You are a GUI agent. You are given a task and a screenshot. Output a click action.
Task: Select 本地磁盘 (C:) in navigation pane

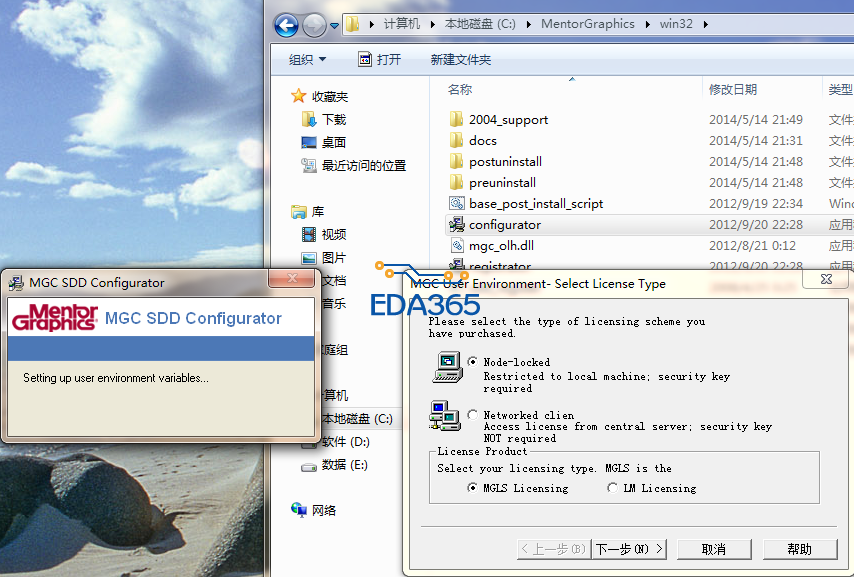click(x=357, y=418)
